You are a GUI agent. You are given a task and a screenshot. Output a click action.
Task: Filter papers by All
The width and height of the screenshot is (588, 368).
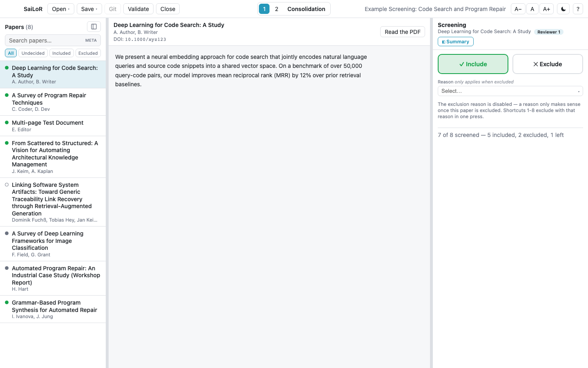(11, 53)
